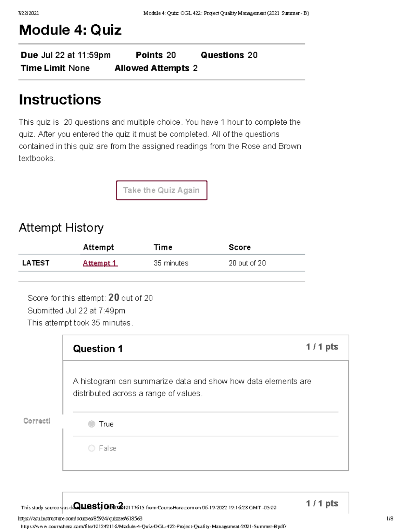The image size is (411, 532).
Task: Click the Instructions heading
Action: 60,100
